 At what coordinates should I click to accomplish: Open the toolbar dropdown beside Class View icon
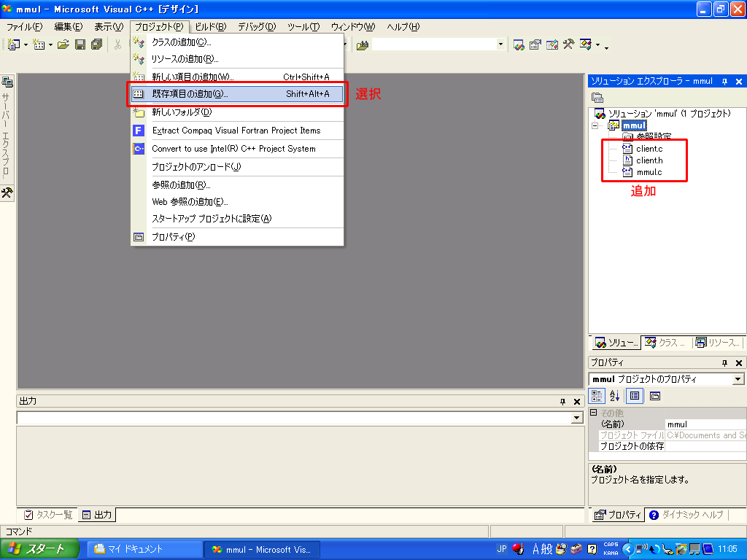click(x=597, y=46)
